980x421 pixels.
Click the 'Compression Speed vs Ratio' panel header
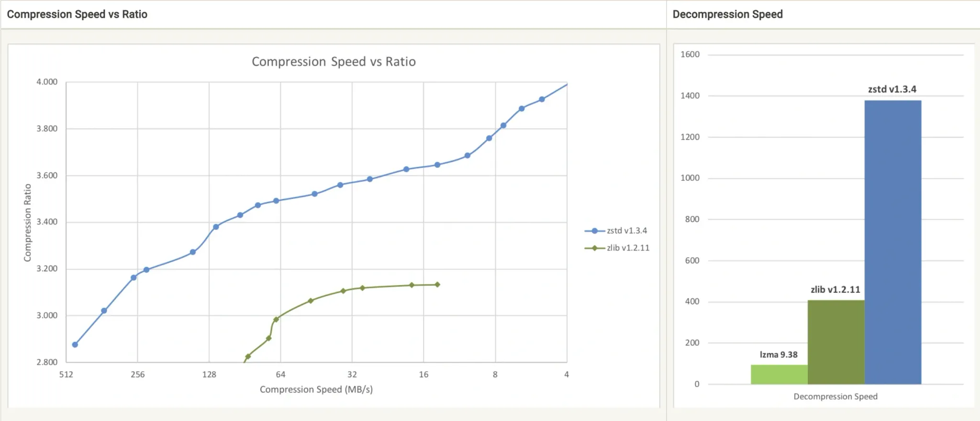coord(77,14)
